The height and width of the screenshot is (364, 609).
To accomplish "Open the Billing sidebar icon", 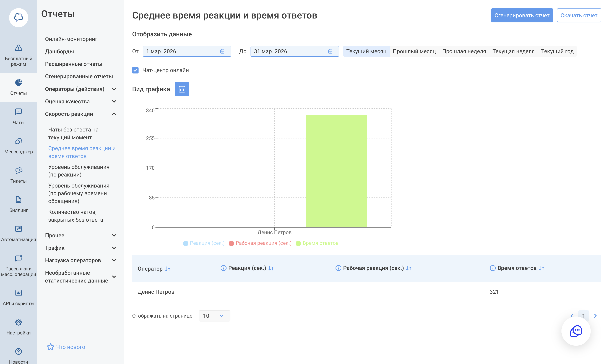I will (x=18, y=199).
